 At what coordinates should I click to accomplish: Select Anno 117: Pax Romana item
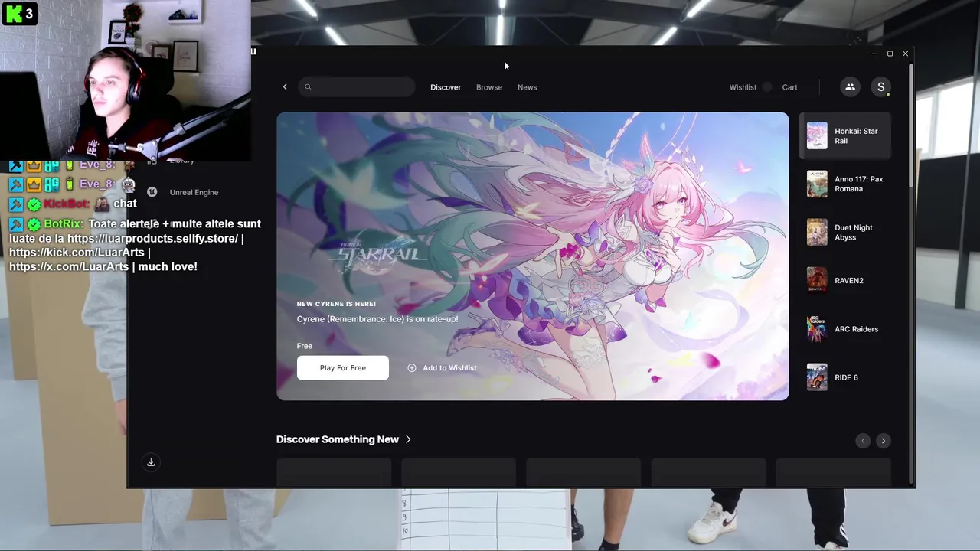pyautogui.click(x=845, y=184)
